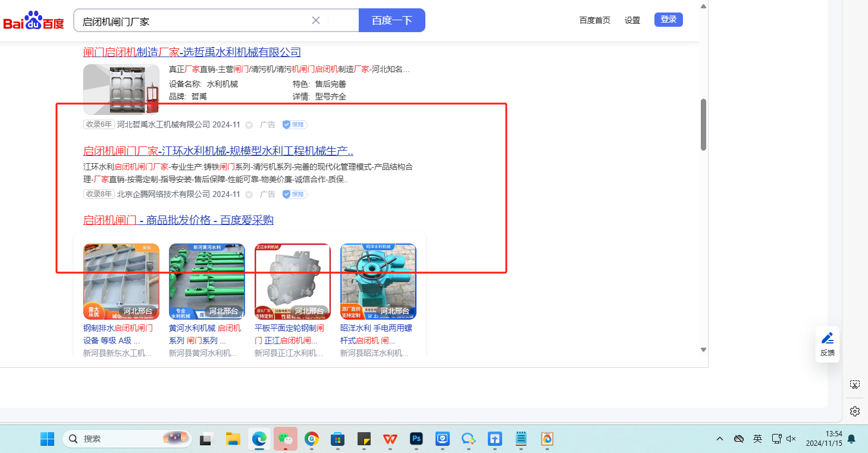This screenshot has height=453, width=868.
Task: Switch the 英 input method indicator
Action: point(757,439)
